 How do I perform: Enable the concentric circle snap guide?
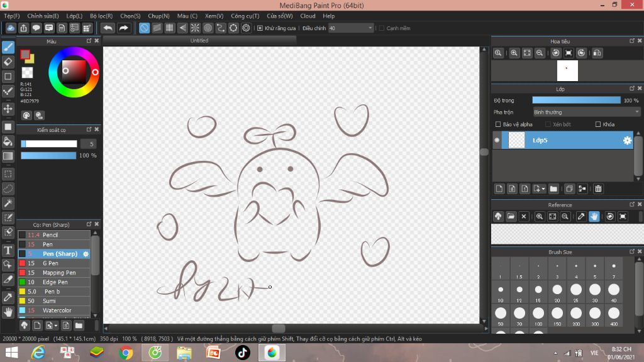tap(208, 28)
